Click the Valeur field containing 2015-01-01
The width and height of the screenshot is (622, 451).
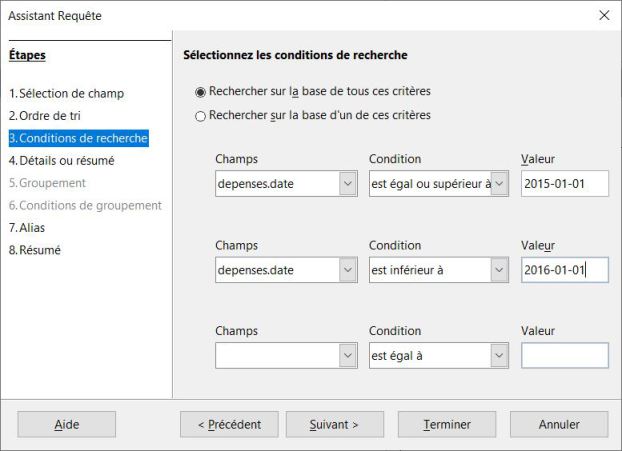(x=564, y=184)
